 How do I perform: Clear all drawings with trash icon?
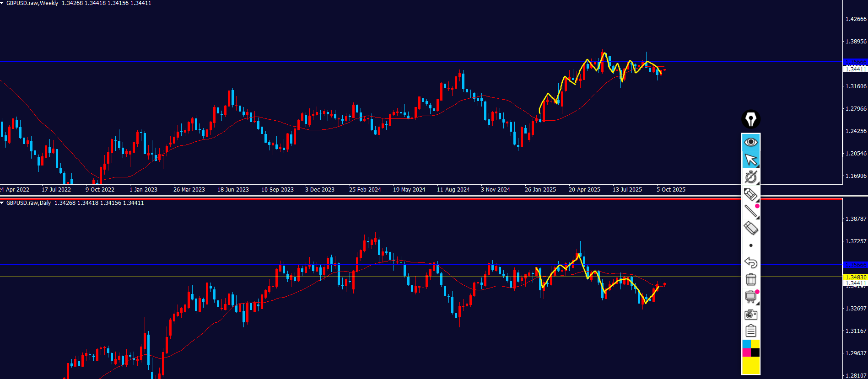click(x=750, y=279)
